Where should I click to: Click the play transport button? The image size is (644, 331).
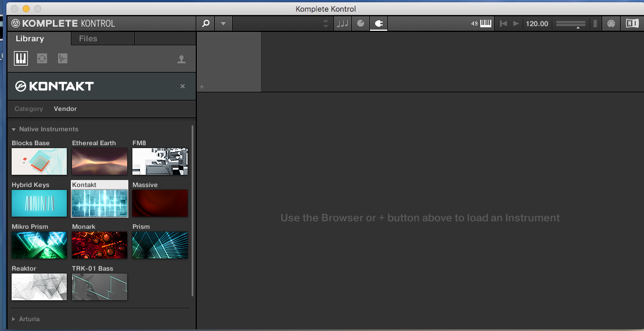pos(516,23)
